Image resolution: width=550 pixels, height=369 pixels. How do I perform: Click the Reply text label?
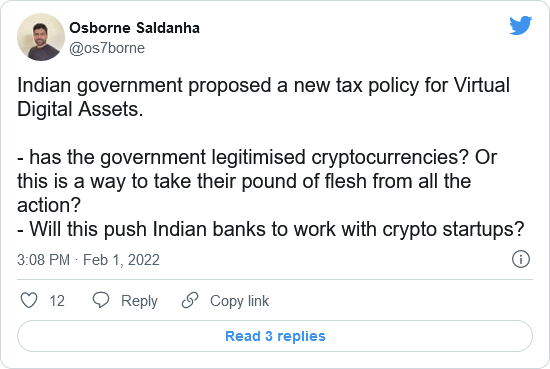click(139, 301)
